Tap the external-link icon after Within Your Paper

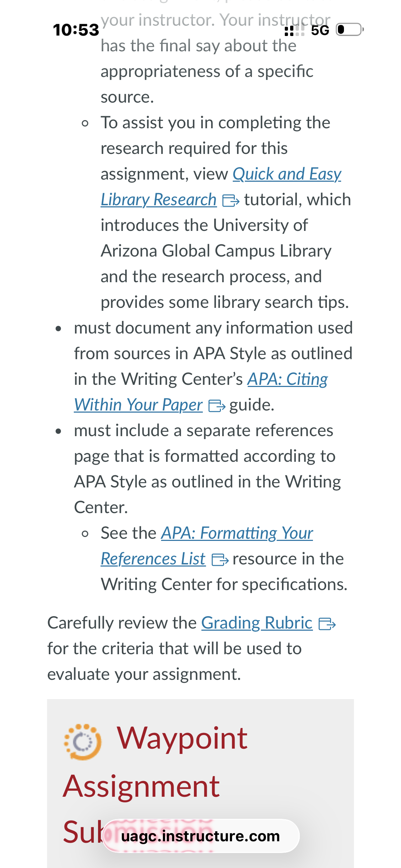tap(217, 406)
